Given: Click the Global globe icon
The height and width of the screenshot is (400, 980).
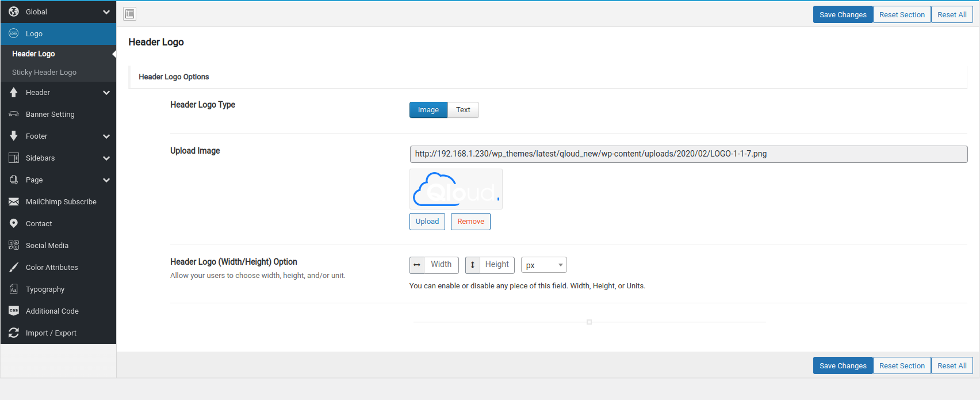Looking at the screenshot, I should point(14,12).
